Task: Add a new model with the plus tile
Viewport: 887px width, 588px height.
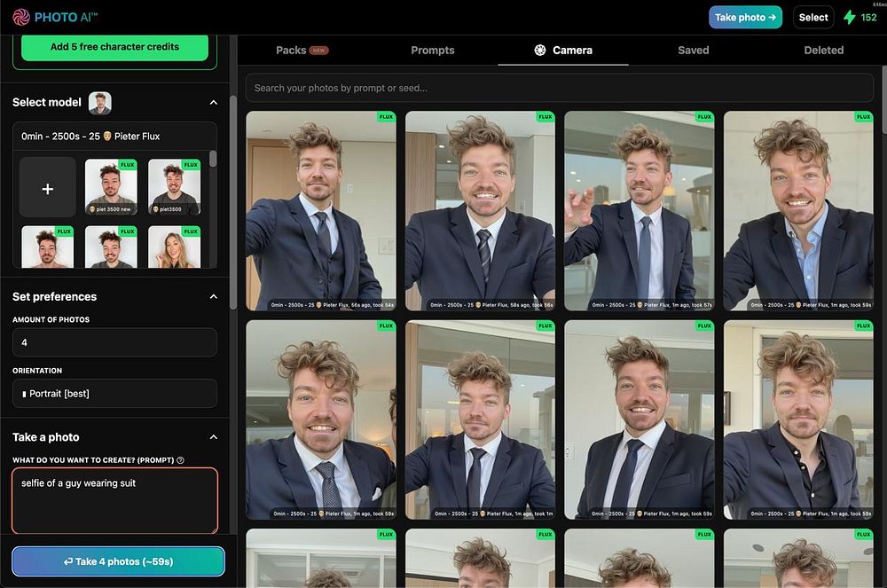Action: (x=48, y=188)
